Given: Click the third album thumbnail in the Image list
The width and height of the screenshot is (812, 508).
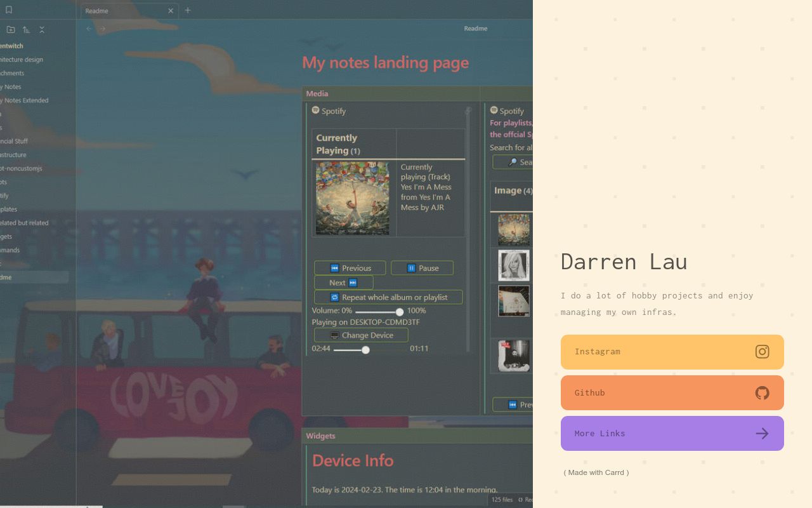Looking at the screenshot, I should pyautogui.click(x=514, y=301).
